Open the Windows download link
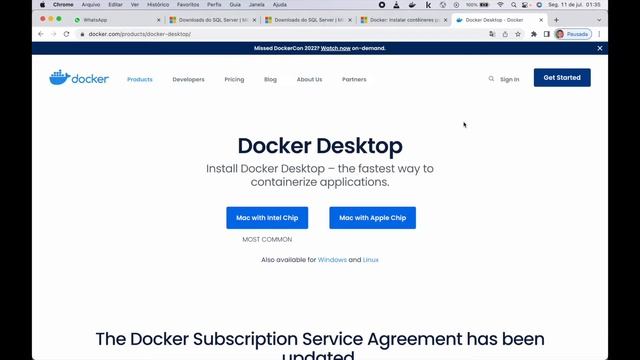This screenshot has height=360, width=640. 332,260
